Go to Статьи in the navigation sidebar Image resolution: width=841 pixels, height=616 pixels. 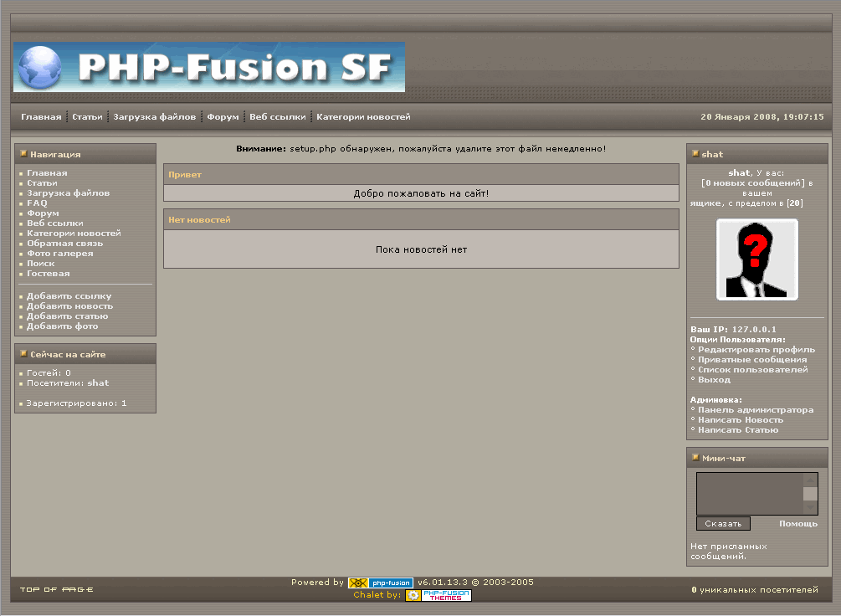point(43,183)
